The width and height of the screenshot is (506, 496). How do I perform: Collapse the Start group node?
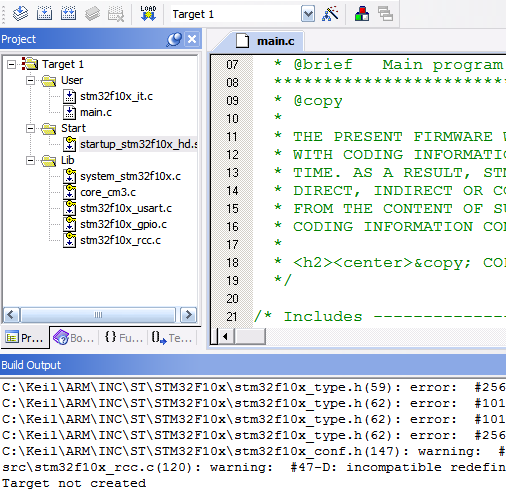pos(30,128)
